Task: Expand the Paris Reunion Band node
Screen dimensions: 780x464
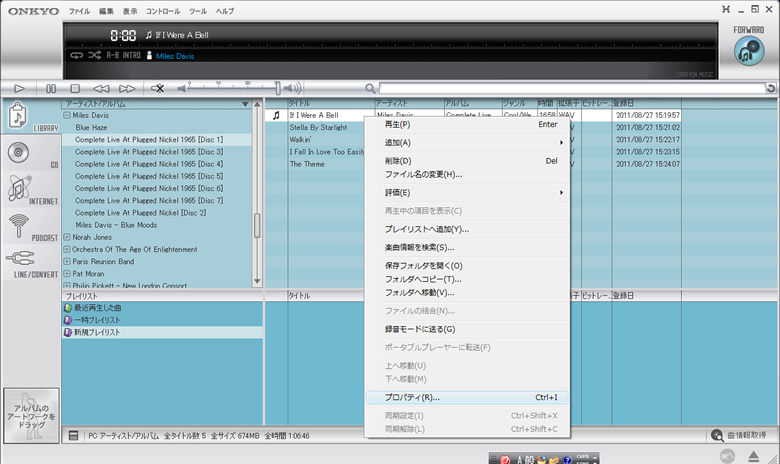Action: click(67, 262)
